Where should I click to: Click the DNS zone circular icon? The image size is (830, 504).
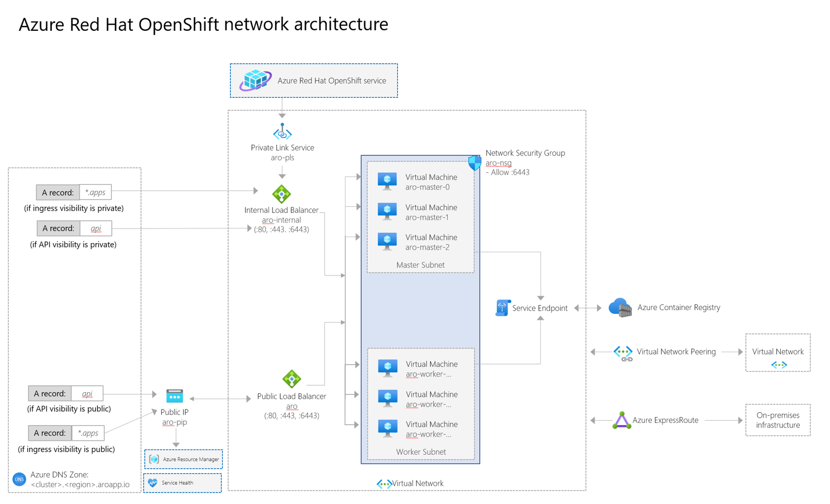[19, 479]
